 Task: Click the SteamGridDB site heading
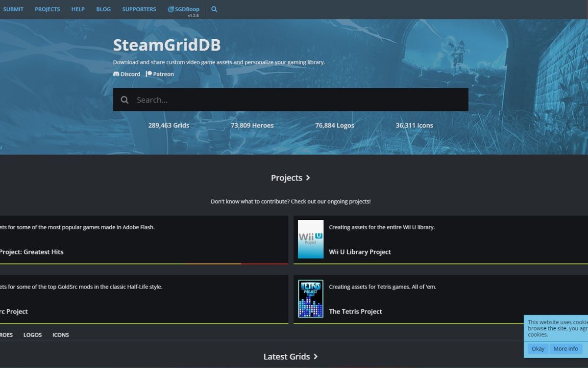click(x=167, y=45)
